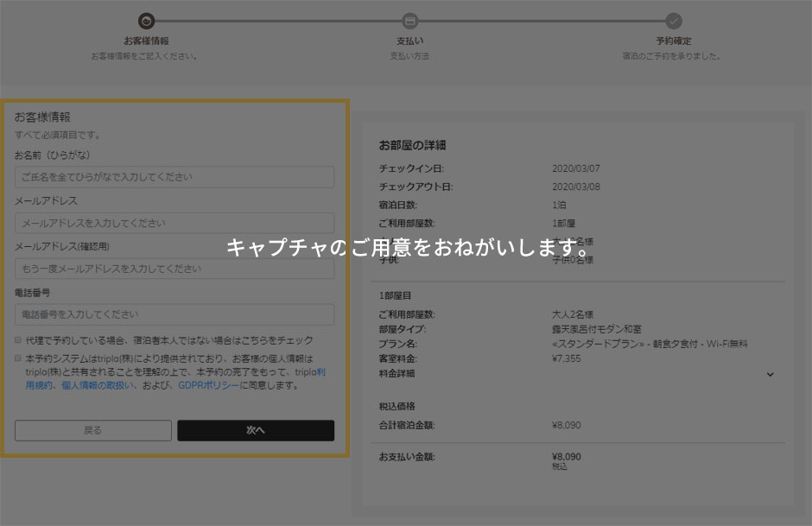Enable the tripla terms agreement checkbox
The width and height of the screenshot is (812, 526).
click(16, 356)
